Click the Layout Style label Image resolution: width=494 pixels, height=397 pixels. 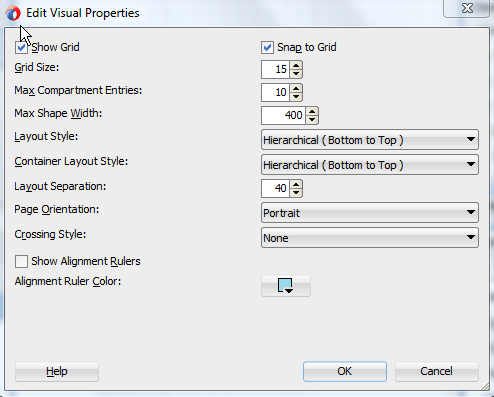coord(46,137)
